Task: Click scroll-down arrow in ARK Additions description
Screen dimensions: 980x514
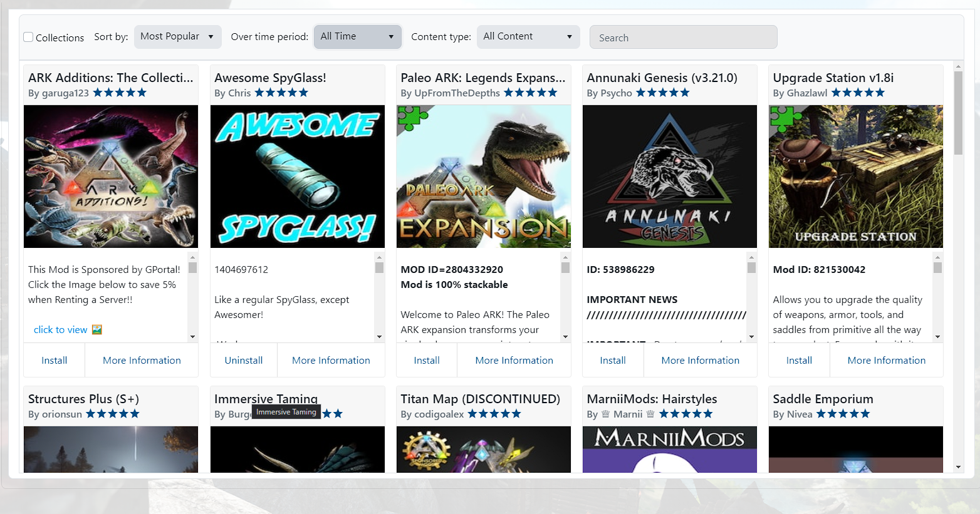Action: pos(192,337)
